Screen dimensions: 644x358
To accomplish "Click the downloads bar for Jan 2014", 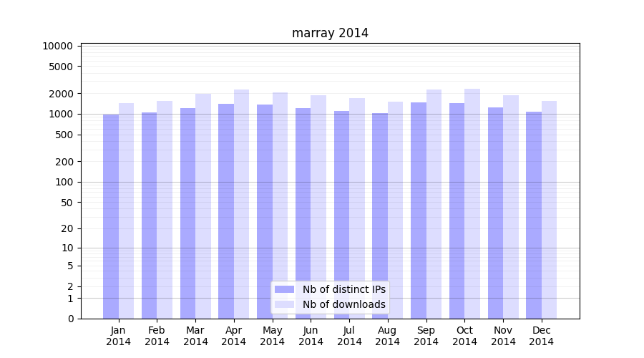I will 126,211.
